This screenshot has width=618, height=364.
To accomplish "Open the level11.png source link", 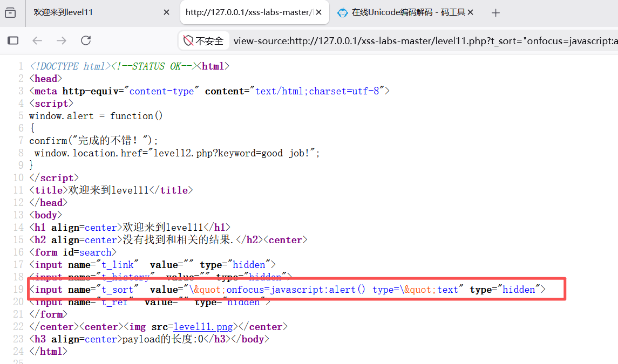I will click(x=203, y=327).
